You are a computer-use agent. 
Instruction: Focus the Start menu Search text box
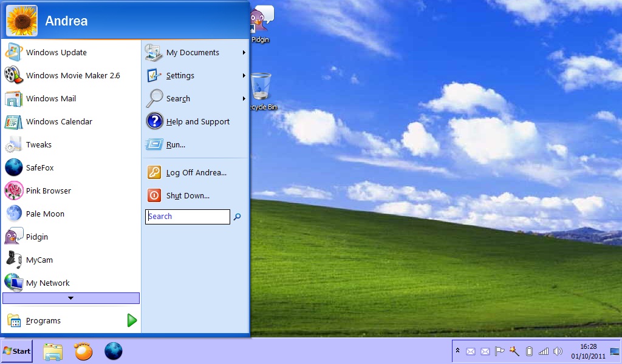click(188, 217)
